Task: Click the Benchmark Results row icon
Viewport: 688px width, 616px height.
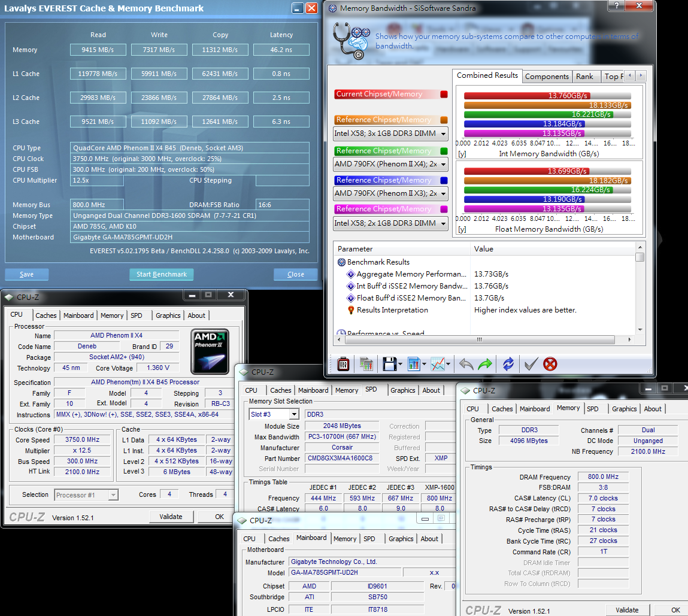Action: coord(341,262)
